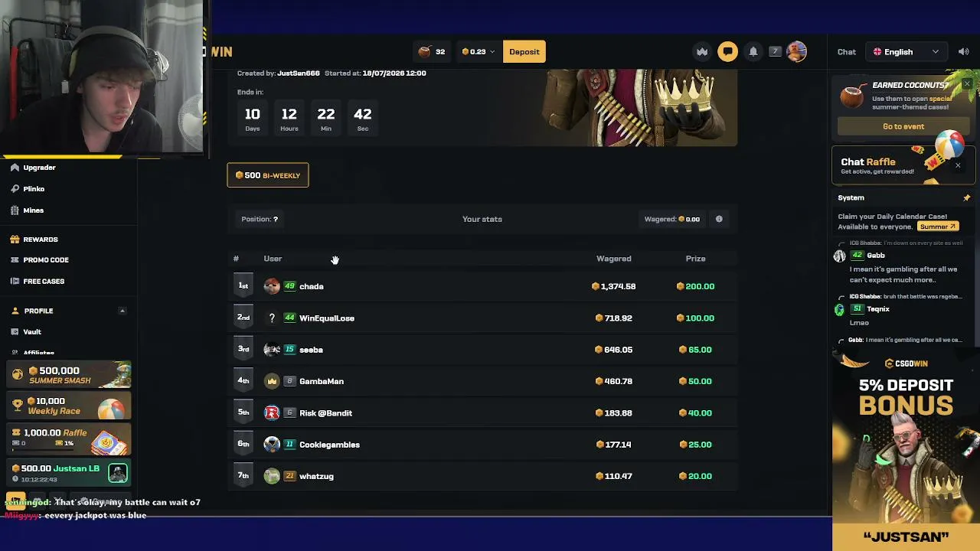Image resolution: width=980 pixels, height=551 pixels.
Task: Click the Wagered column header
Action: click(614, 259)
